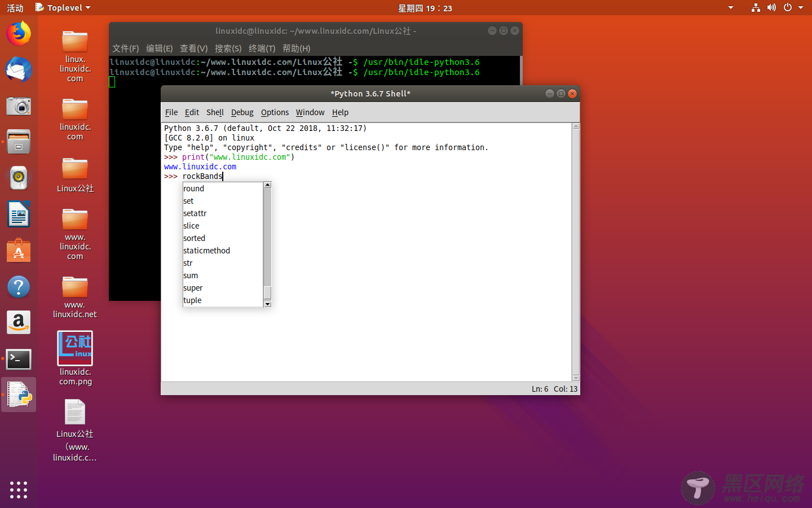Open the Linux公社 desktop folder
The image size is (812, 508).
[75, 175]
